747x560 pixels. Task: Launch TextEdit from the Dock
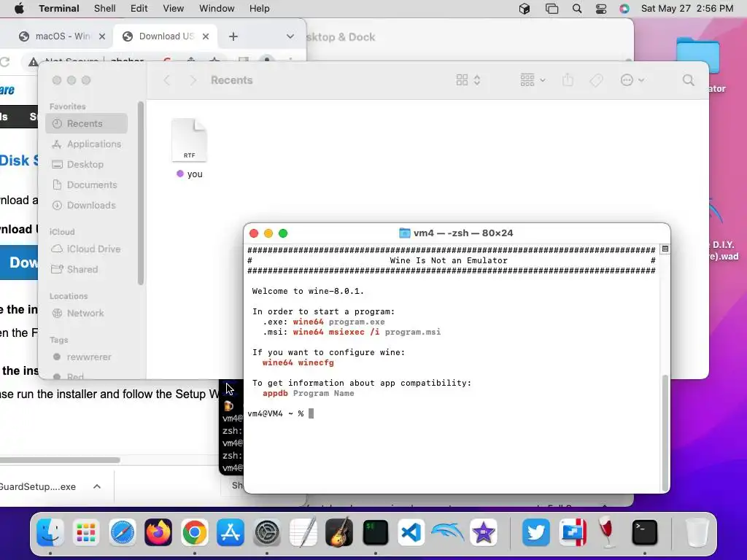click(303, 532)
